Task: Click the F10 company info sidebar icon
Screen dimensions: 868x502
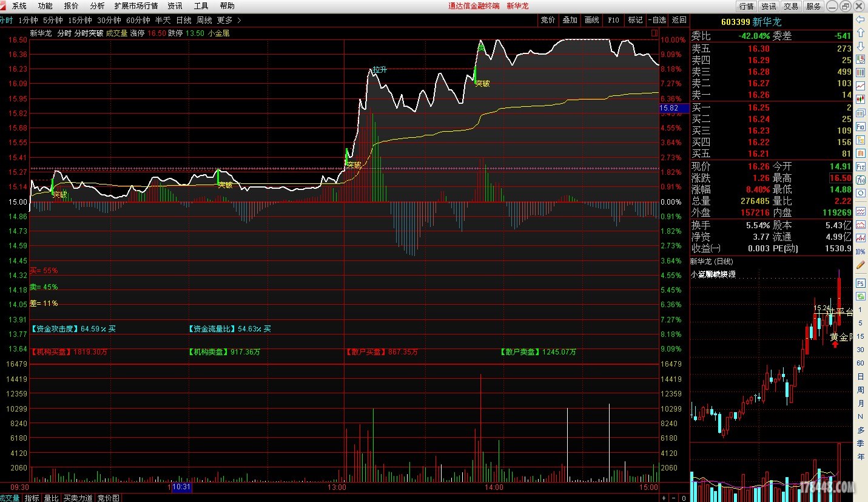Action: tap(860, 127)
